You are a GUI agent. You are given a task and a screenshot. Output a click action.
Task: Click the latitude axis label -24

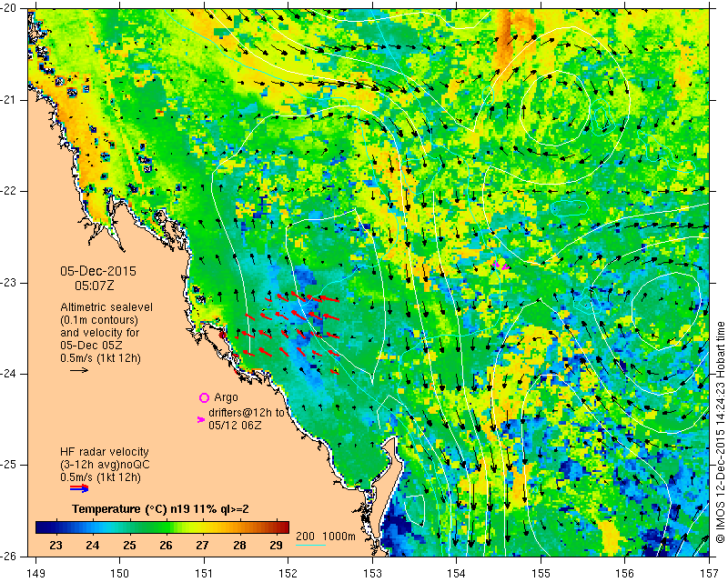point(9,374)
